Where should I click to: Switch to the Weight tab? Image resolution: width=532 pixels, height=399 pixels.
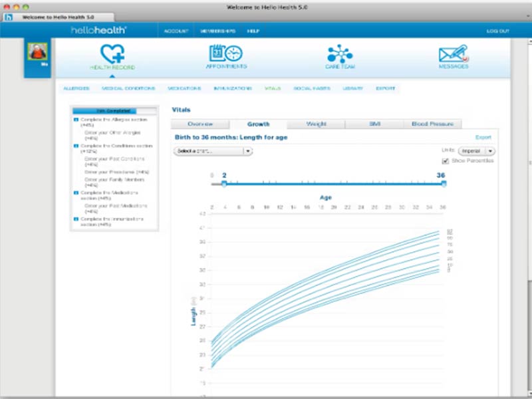(317, 124)
